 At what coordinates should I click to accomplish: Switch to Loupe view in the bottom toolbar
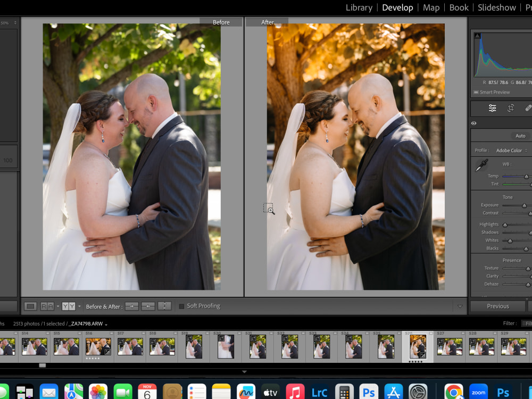(x=30, y=306)
